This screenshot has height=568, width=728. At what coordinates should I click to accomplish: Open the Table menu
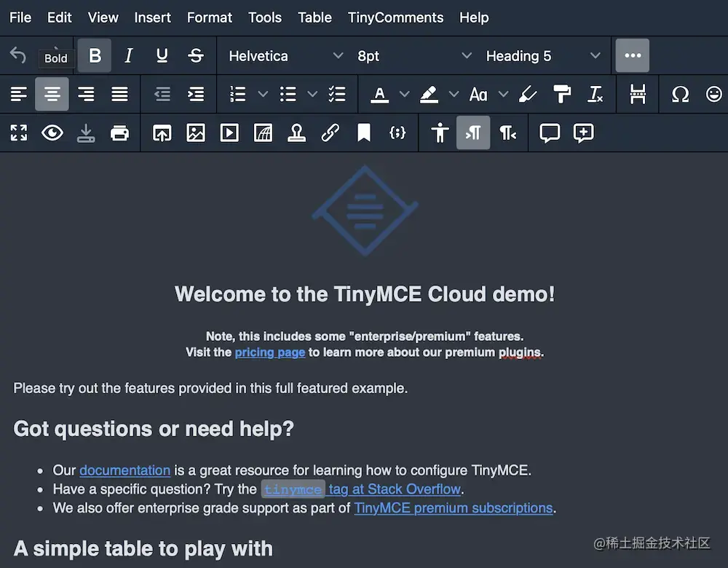[314, 17]
